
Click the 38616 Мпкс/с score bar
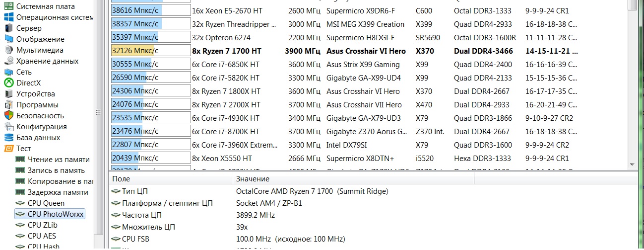(x=151, y=10)
